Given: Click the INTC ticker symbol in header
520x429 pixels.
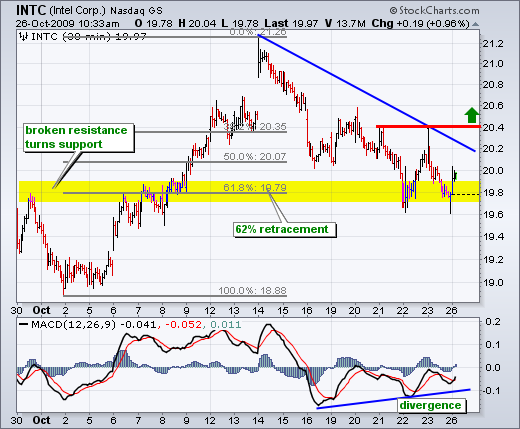Looking at the screenshot, I should tap(31, 11).
